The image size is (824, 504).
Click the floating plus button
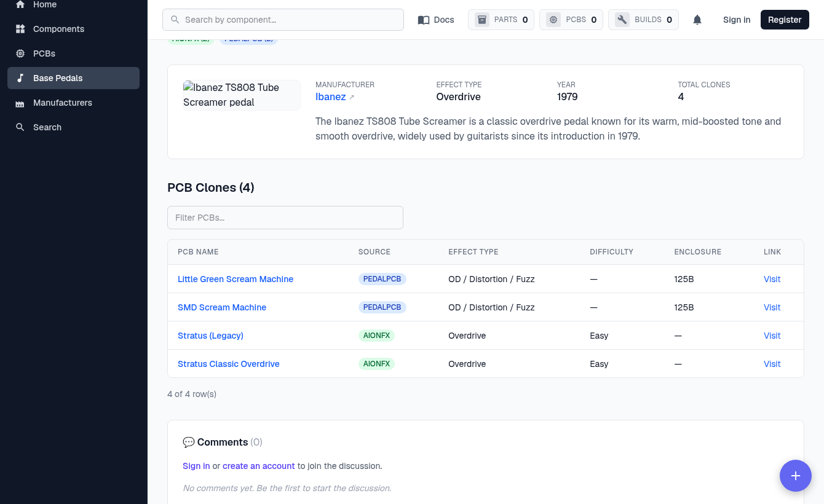point(796,476)
